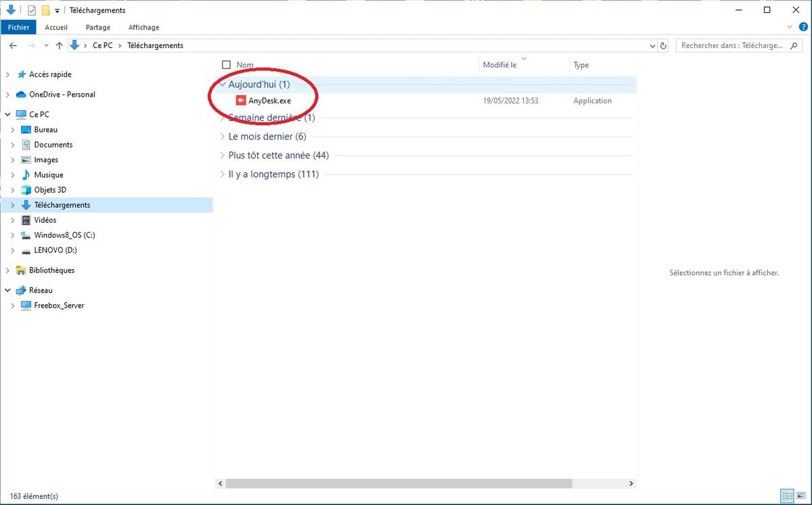Click inside the Rechercher search field
The width and height of the screenshot is (812, 505).
pos(731,45)
